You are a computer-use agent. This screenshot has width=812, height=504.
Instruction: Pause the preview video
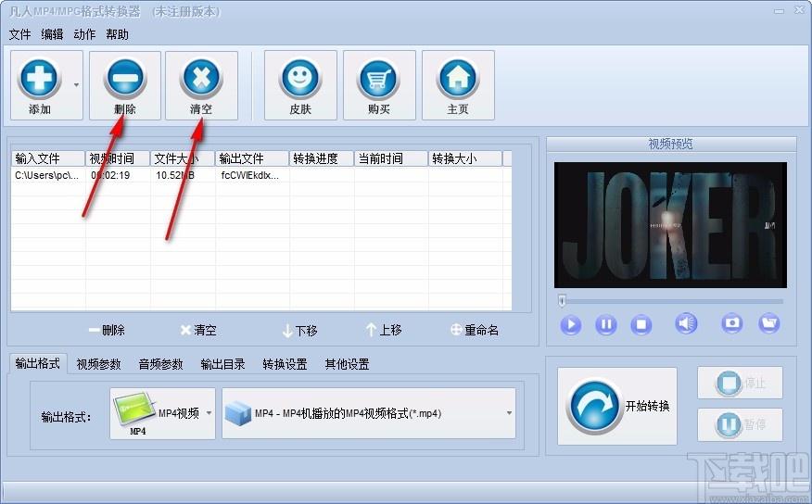[606, 325]
